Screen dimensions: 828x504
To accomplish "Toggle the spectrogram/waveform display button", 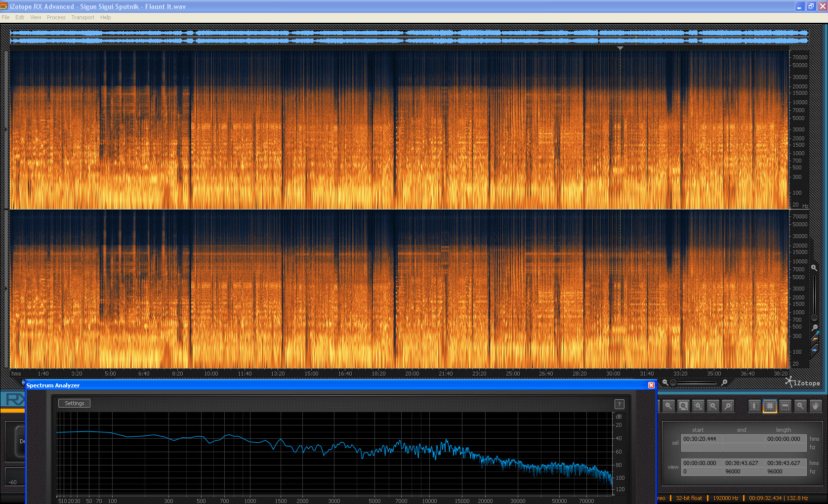I will coord(815,338).
